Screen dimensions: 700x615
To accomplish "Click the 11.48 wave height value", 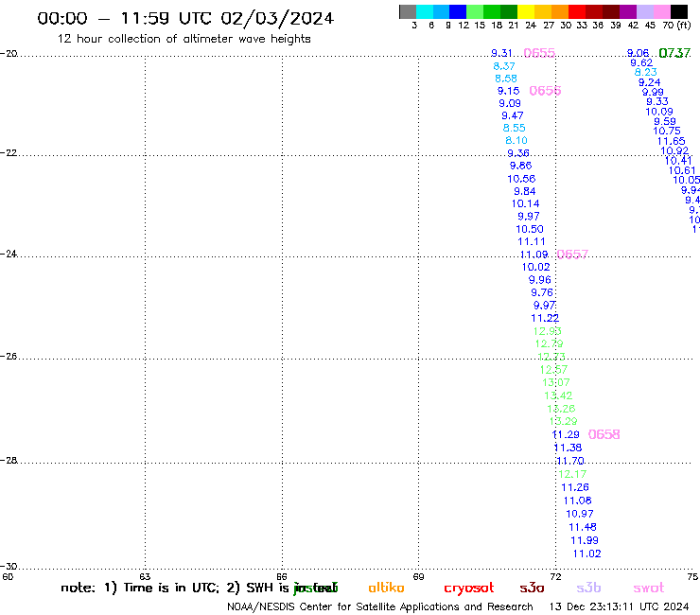I will coord(582,527).
